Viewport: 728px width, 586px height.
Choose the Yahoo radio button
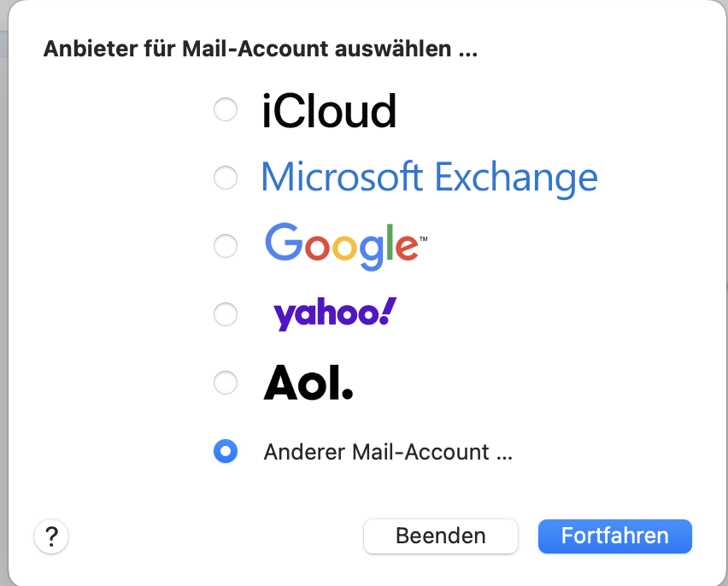click(x=226, y=314)
